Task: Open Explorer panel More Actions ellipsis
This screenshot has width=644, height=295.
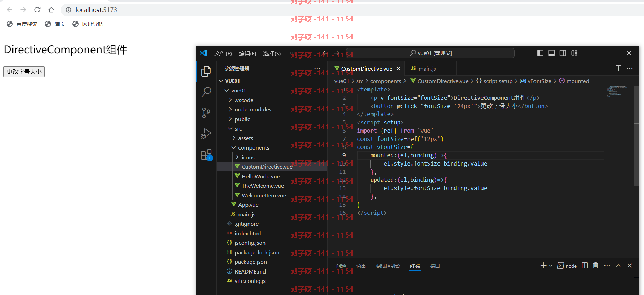Action: 317,68
